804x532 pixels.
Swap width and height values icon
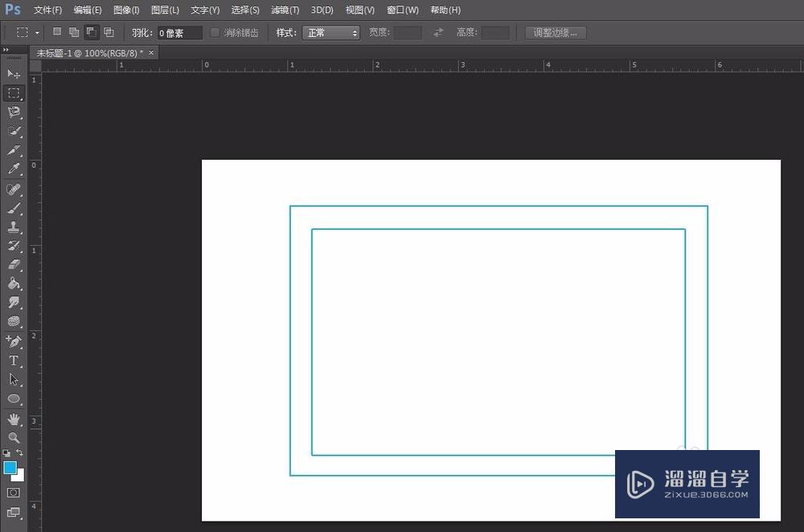tap(438, 32)
